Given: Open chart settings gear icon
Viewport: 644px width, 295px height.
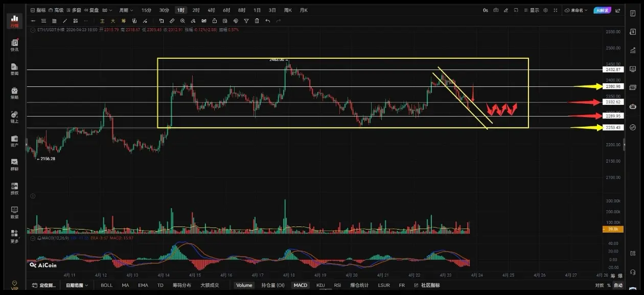Looking at the screenshot, I should tap(546, 10).
